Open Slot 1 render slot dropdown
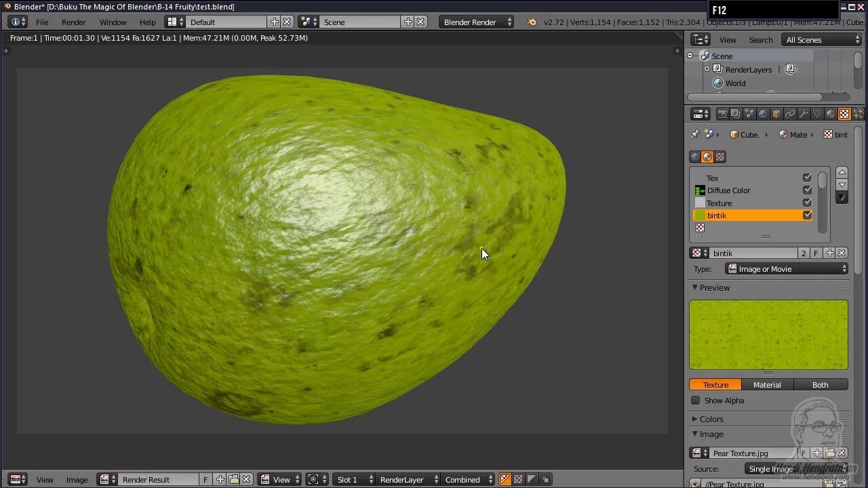This screenshot has width=868, height=488. 354,479
